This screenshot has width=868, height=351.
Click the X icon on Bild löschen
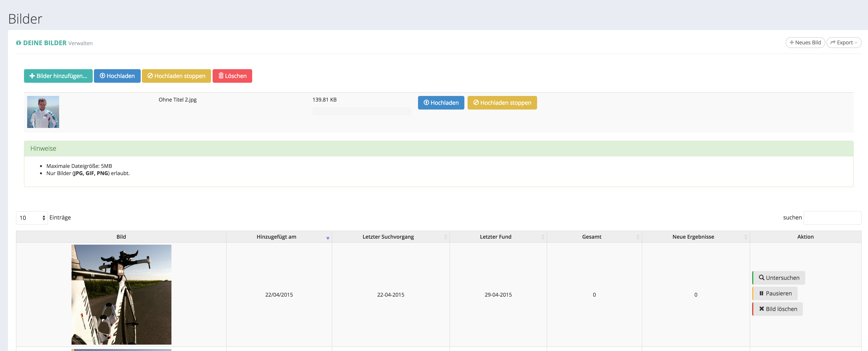pos(761,309)
